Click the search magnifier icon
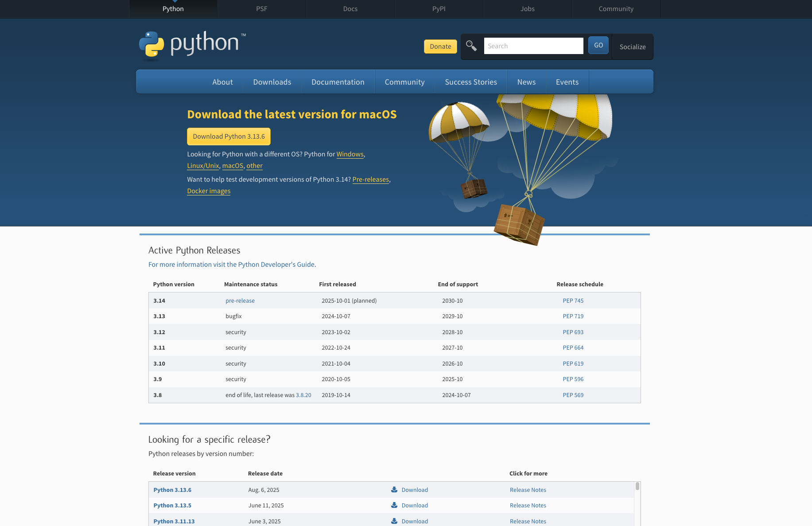 pos(471,46)
